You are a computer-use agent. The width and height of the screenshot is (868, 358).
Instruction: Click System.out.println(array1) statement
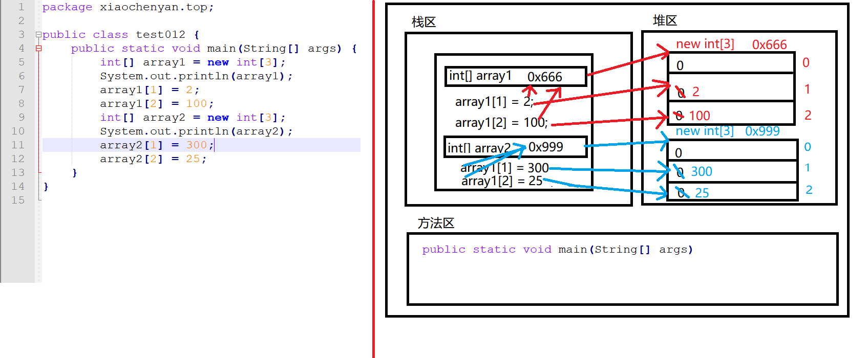(196, 76)
